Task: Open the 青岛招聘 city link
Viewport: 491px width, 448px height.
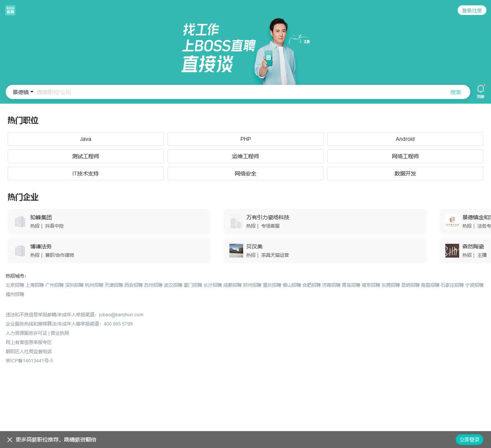Action: pyautogui.click(x=351, y=285)
